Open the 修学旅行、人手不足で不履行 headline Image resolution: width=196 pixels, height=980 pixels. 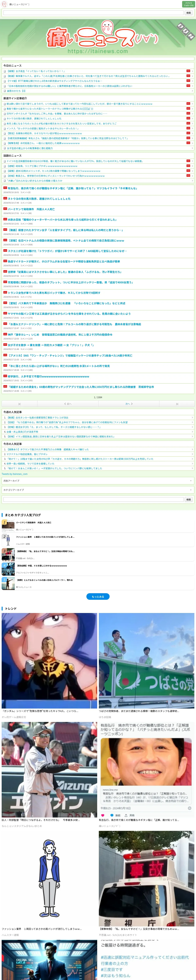(48, 376)
